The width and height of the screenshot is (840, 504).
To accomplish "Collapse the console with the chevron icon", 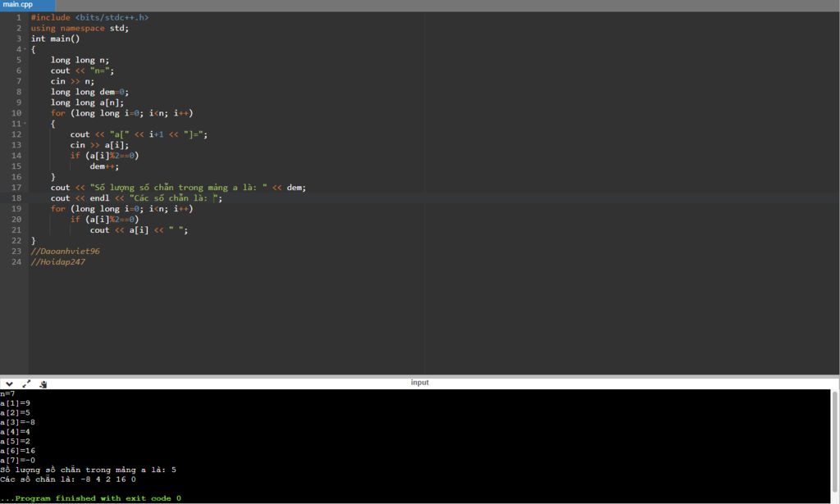I will 9,384.
